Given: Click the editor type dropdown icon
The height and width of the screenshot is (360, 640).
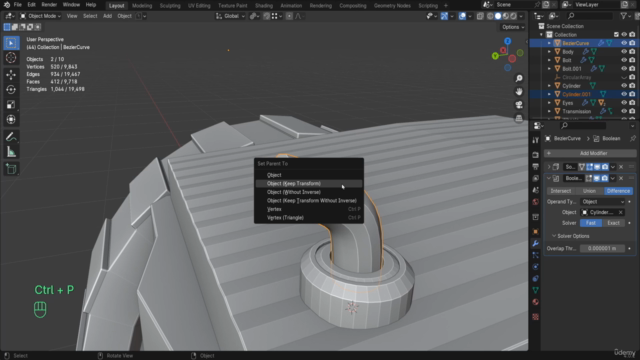Looking at the screenshot, I should pos(9,16).
